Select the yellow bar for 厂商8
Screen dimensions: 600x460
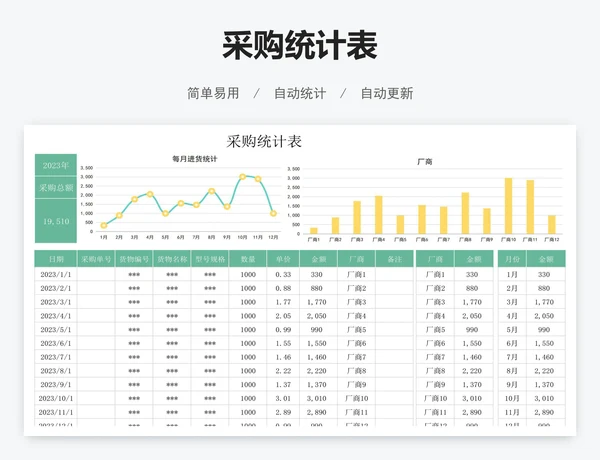coord(465,213)
